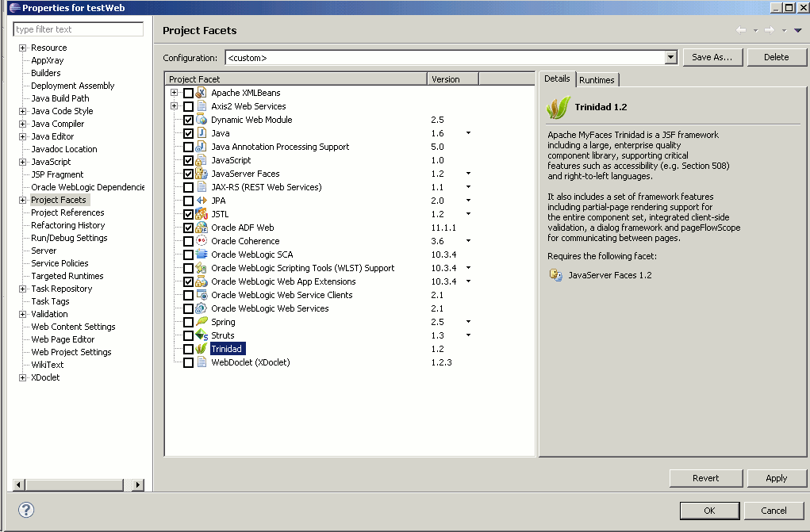Open the Configuration combo box dropdown
The height and width of the screenshot is (532, 810).
tap(670, 57)
